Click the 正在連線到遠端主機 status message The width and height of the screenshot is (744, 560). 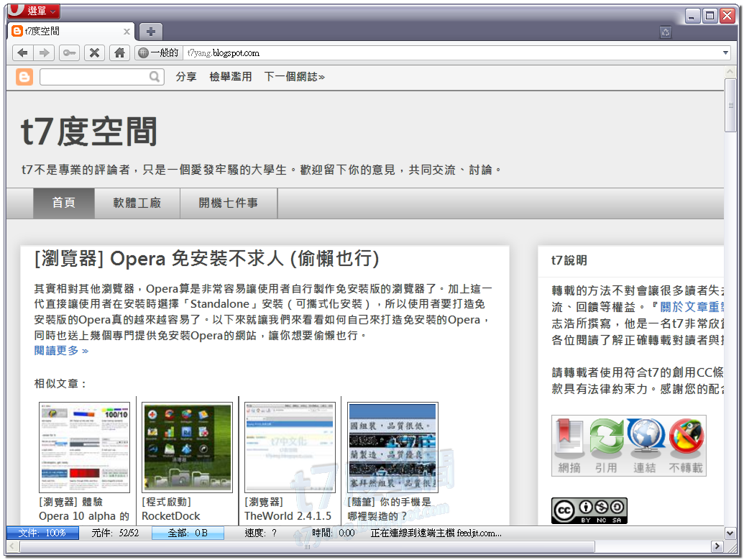tap(436, 533)
